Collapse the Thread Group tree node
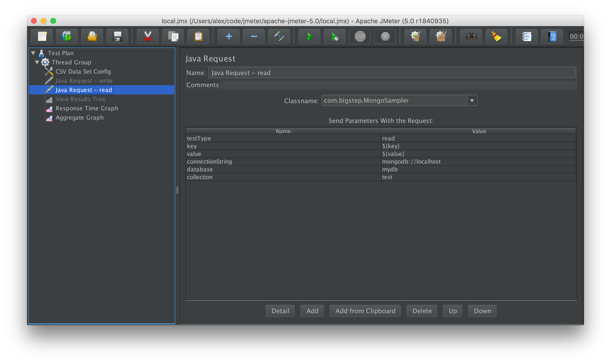Image resolution: width=611 pixels, height=364 pixels. tap(37, 62)
